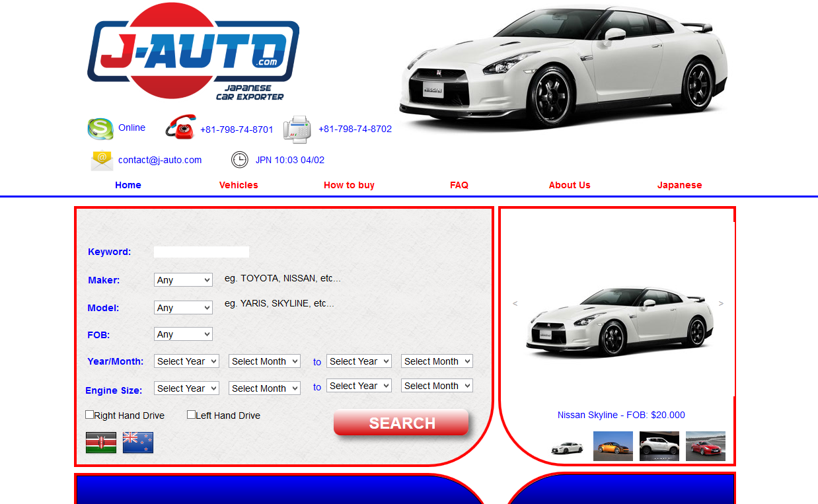Open Nissan Skyline FOB $20.000 link

(621, 415)
